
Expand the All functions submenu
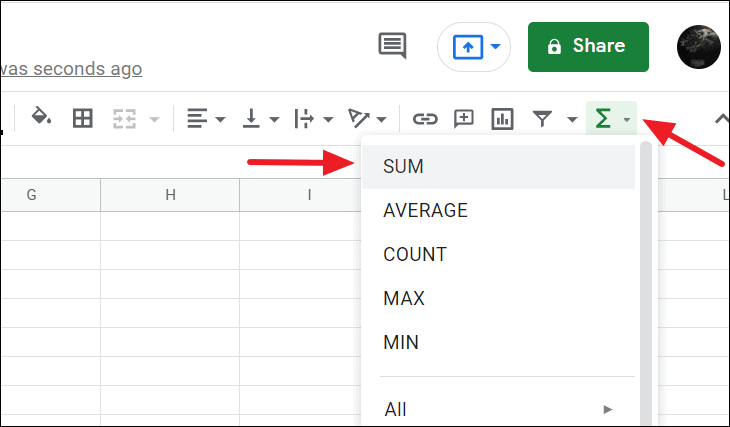498,409
